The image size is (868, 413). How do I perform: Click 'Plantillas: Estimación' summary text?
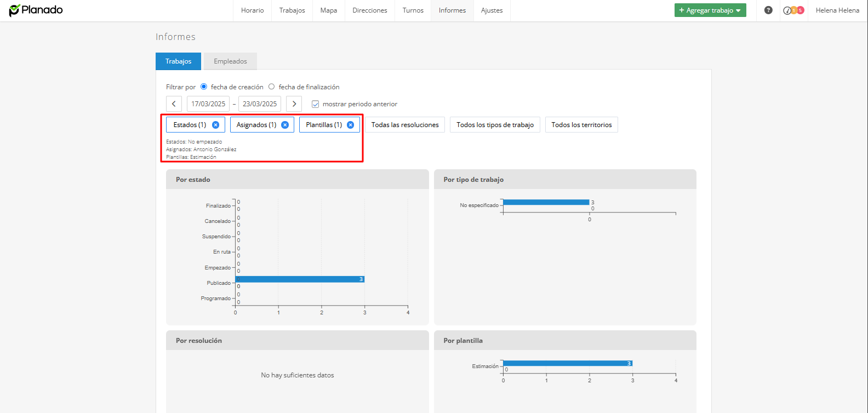click(x=191, y=157)
